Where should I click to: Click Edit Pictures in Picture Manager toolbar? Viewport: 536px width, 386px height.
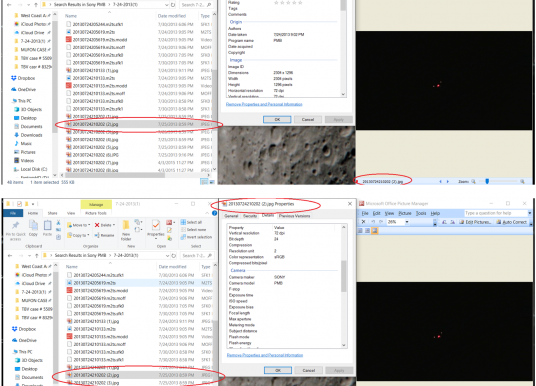point(474,222)
